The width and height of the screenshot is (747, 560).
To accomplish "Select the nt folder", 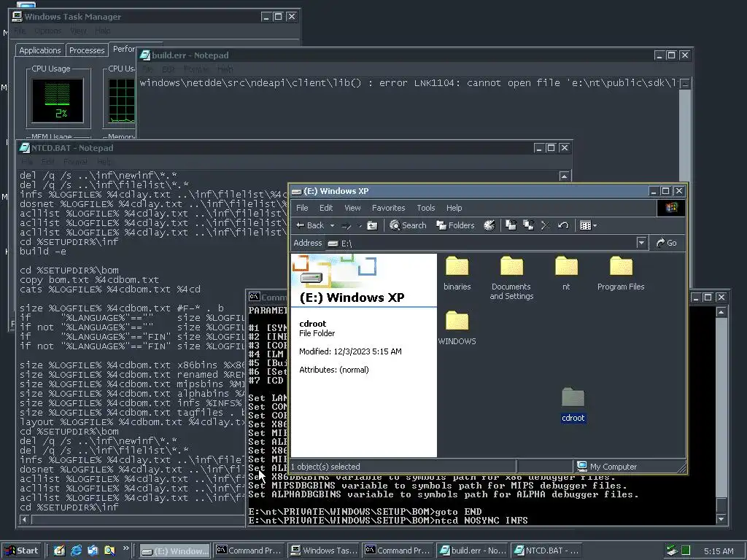I will [566, 273].
